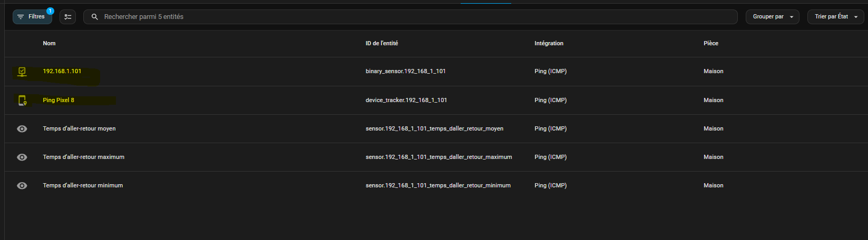Click the magnifier search icon

pos(95,17)
